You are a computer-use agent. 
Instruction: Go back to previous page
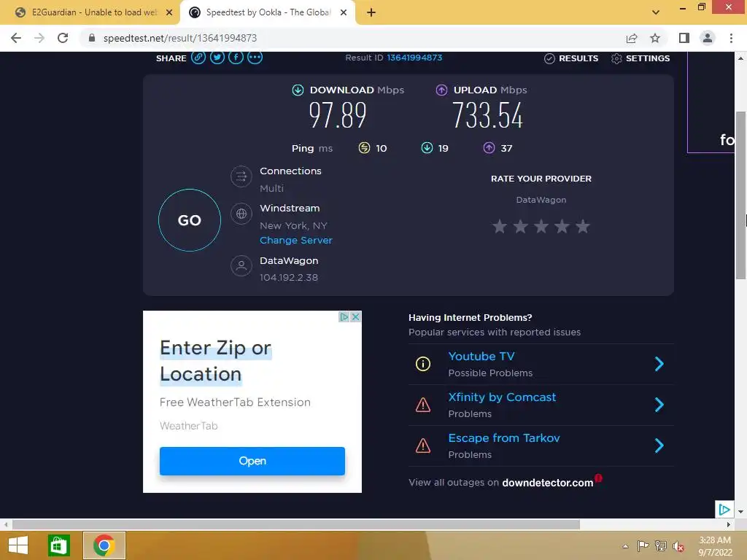16,38
